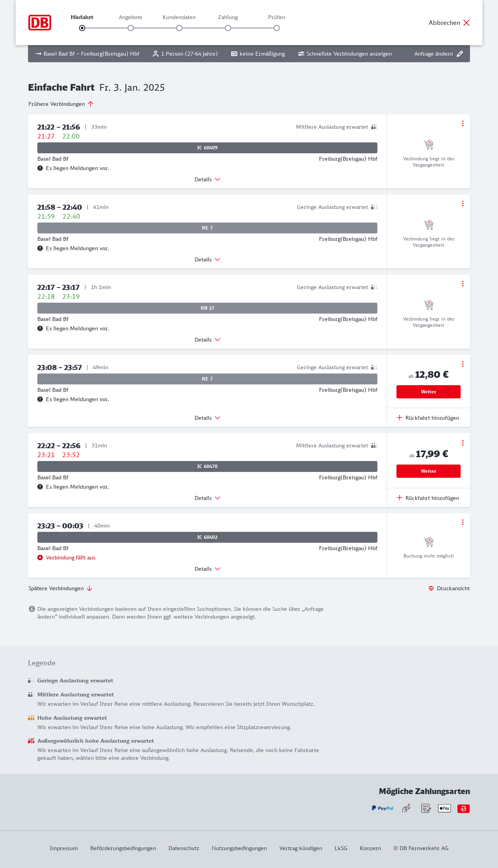Viewport: 498px width, 868px height.
Task: Open three-dot menu for the 12,80 € connection
Action: pos(463,364)
